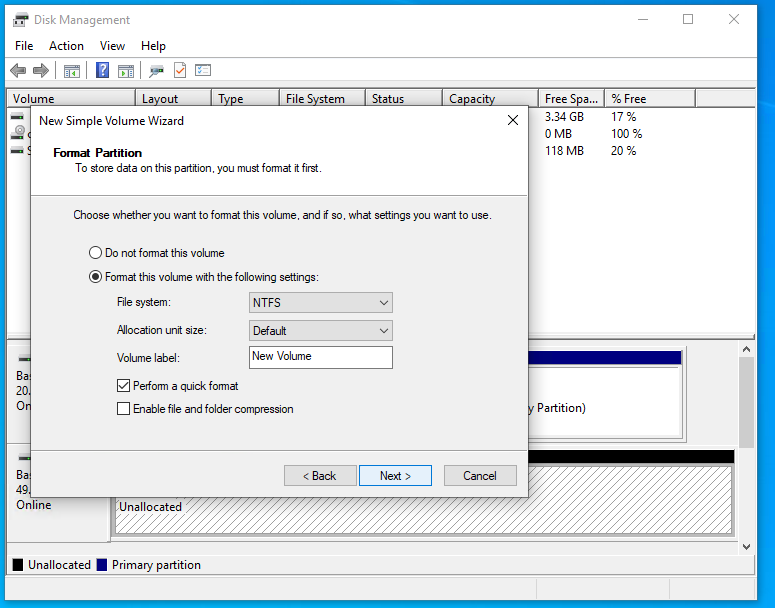
Task: Click the Show/Hide Action Pane icon
Action: (x=126, y=71)
